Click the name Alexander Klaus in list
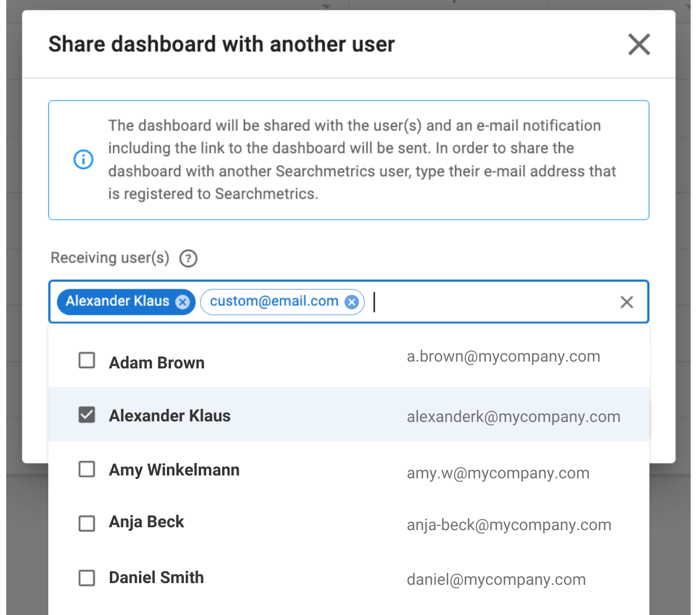 [170, 416]
